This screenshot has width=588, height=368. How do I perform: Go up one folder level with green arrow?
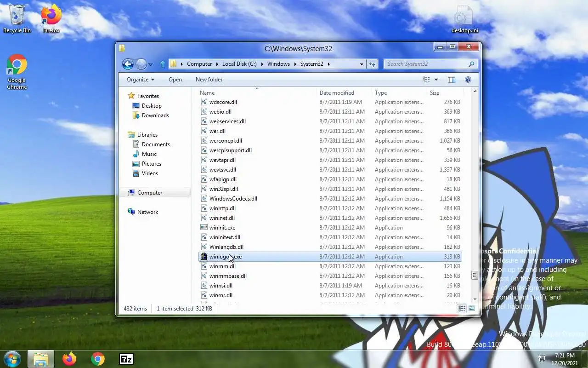(x=162, y=64)
